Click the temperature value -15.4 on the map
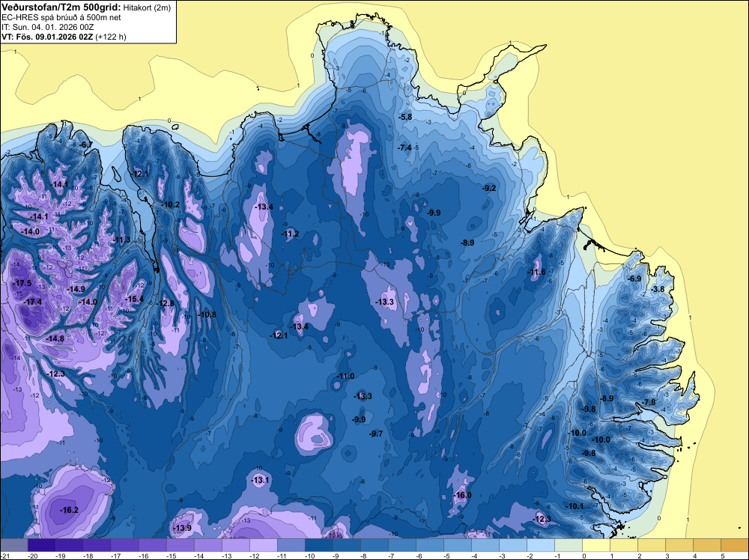Viewport: 749px width, 560px height. pos(134,299)
